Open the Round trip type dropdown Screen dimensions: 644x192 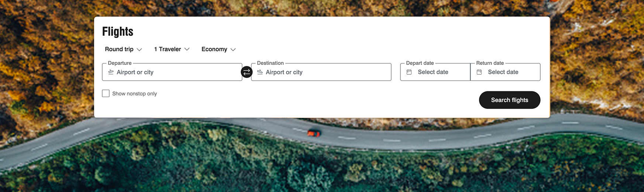(123, 49)
